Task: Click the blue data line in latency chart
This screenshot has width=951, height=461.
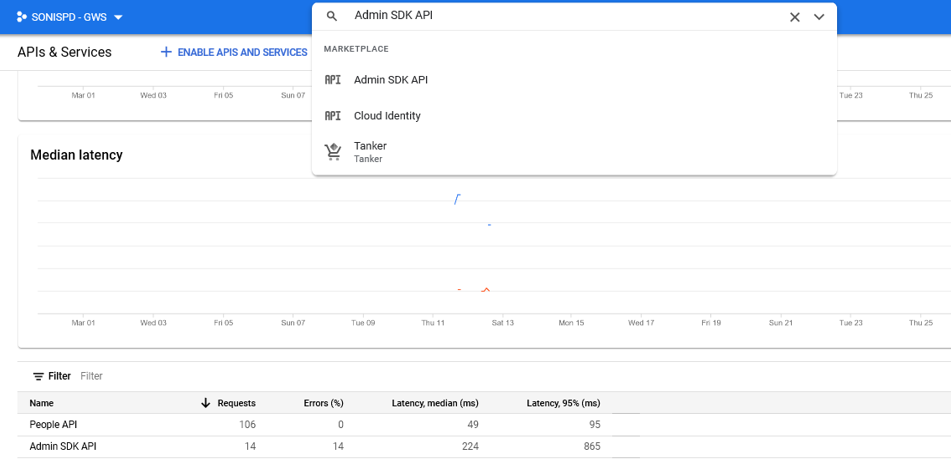Action: pyautogui.click(x=457, y=199)
